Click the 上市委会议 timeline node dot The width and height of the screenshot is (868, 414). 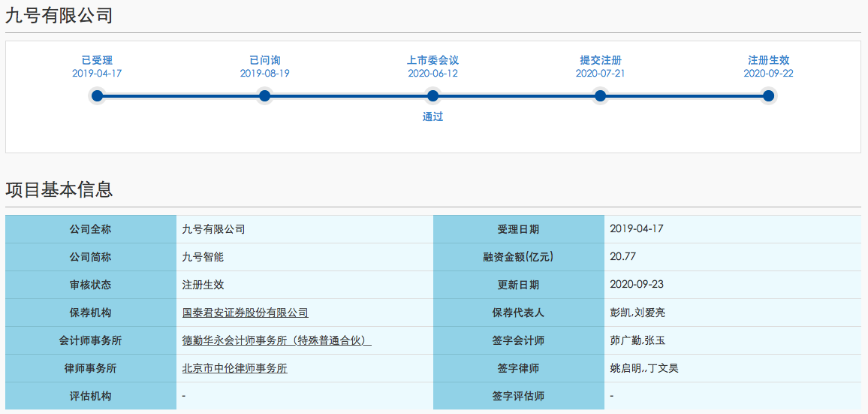pos(433,96)
